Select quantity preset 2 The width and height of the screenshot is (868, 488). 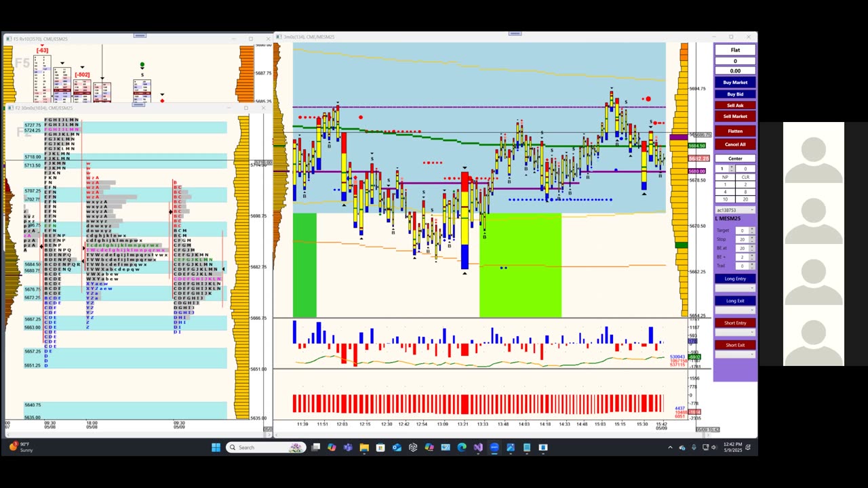pos(745,184)
